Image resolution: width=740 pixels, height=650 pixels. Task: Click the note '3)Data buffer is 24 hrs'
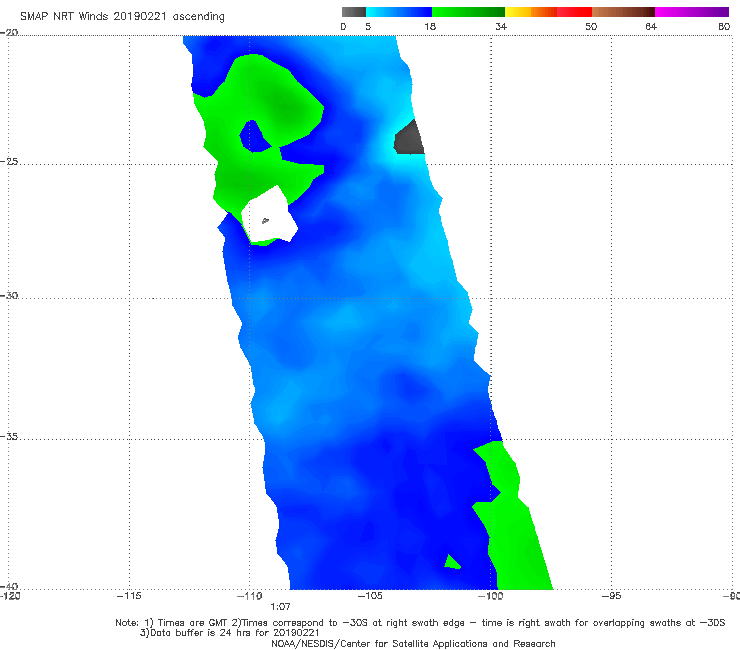(230, 633)
